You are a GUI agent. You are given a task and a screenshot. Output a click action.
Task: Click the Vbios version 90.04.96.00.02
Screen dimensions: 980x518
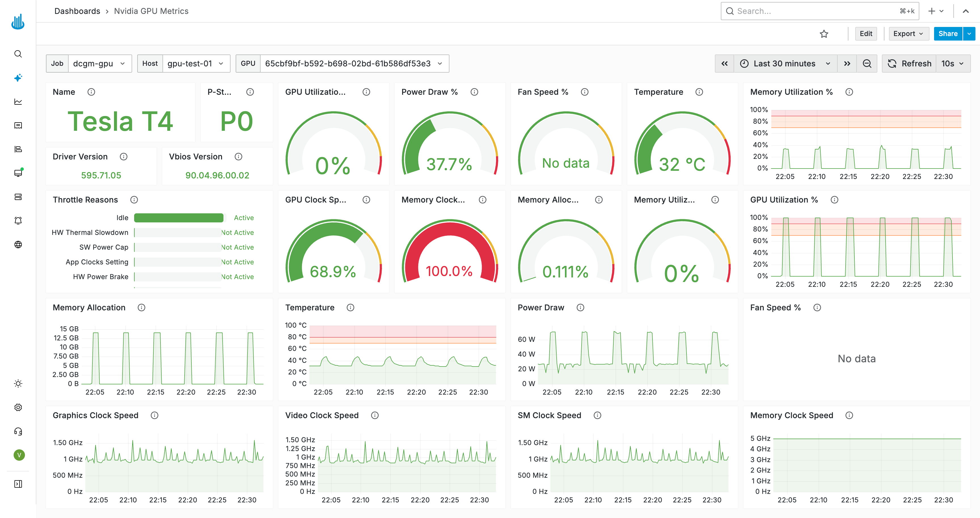pyautogui.click(x=217, y=175)
